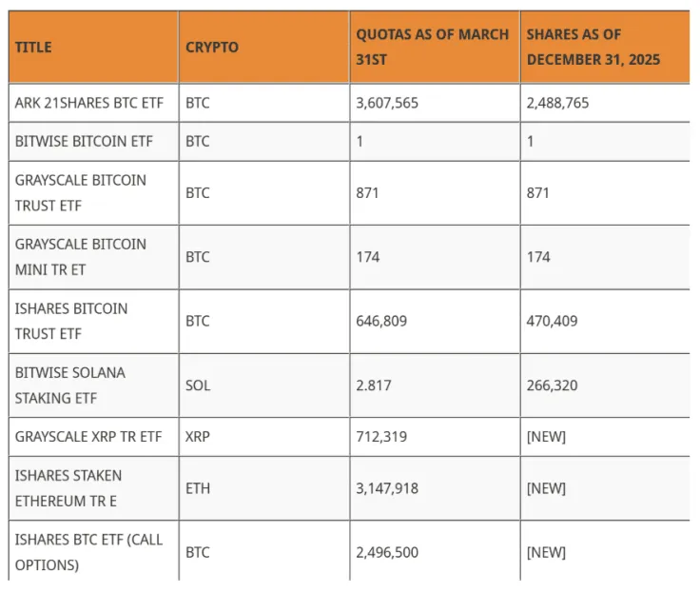The height and width of the screenshot is (593, 700).
Task: Click the CRYPTO column header
Action: click(x=264, y=47)
